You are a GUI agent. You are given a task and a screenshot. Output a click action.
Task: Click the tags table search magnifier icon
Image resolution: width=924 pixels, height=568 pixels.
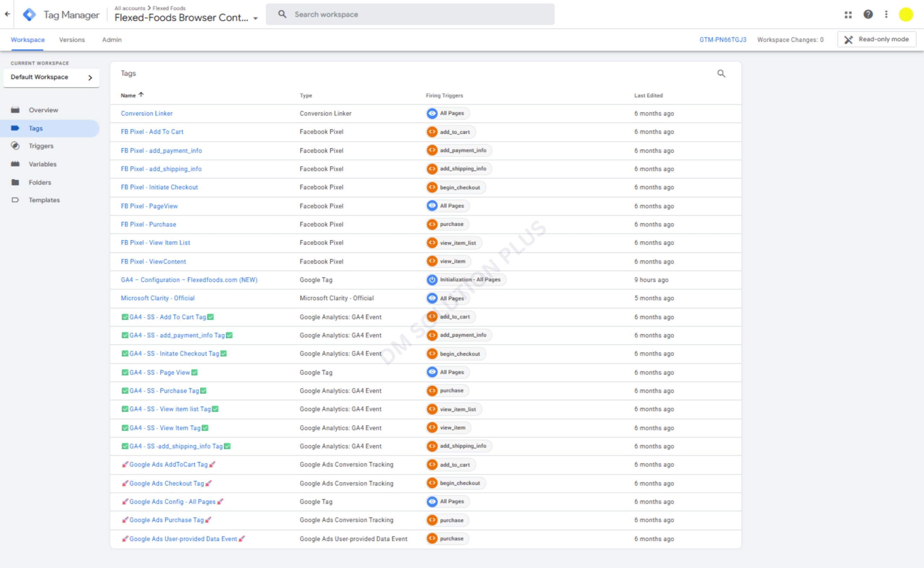721,74
